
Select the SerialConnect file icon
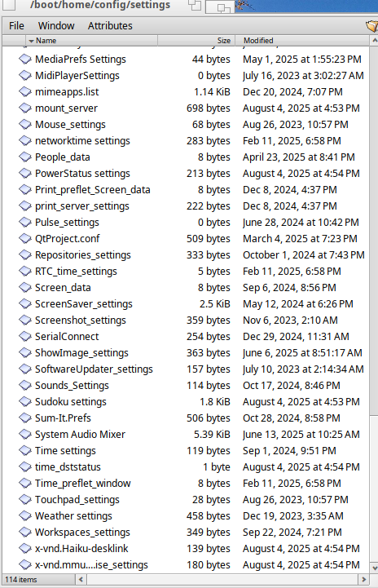coord(25,336)
